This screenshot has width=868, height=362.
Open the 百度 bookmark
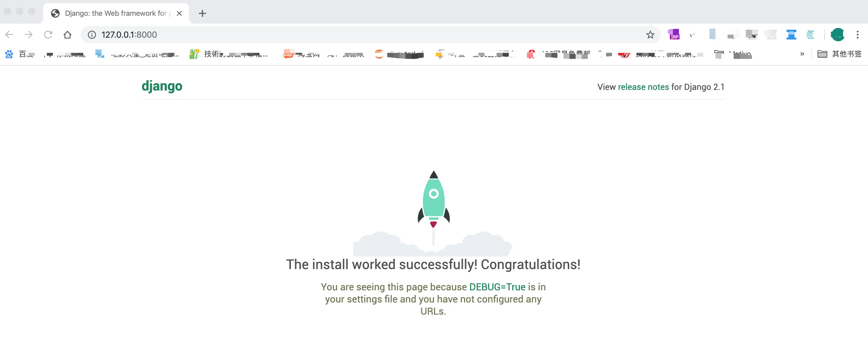(x=20, y=54)
